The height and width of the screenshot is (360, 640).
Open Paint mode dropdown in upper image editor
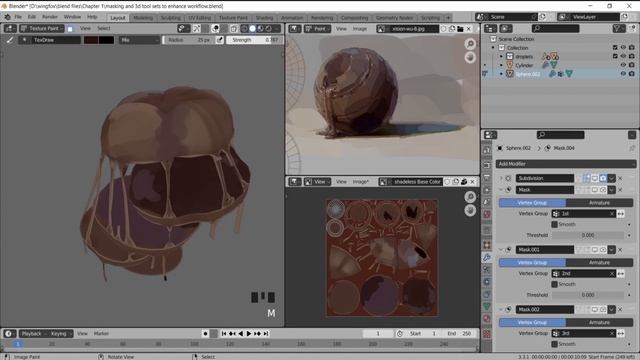click(318, 29)
